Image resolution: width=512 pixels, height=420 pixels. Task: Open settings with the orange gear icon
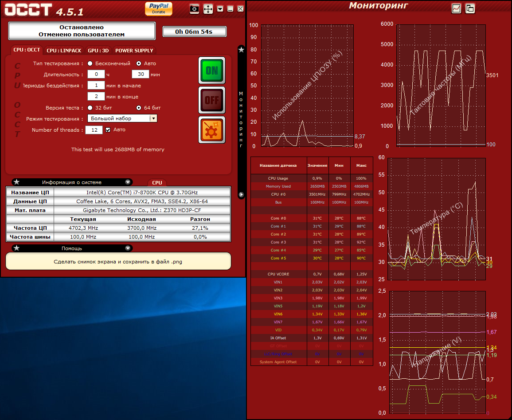(212, 130)
